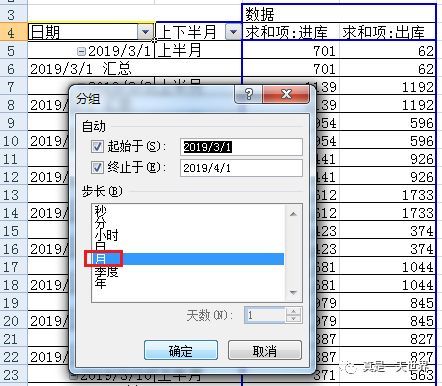Select 月 in the step list
Viewport: 442px width, 386px height.
click(188, 259)
